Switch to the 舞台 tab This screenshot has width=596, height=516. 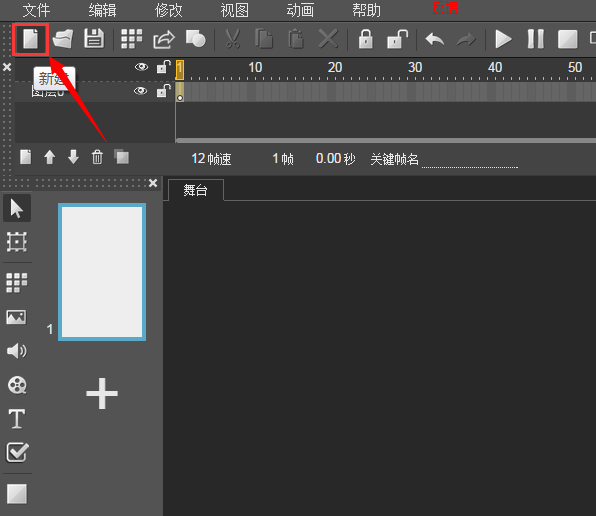point(195,190)
